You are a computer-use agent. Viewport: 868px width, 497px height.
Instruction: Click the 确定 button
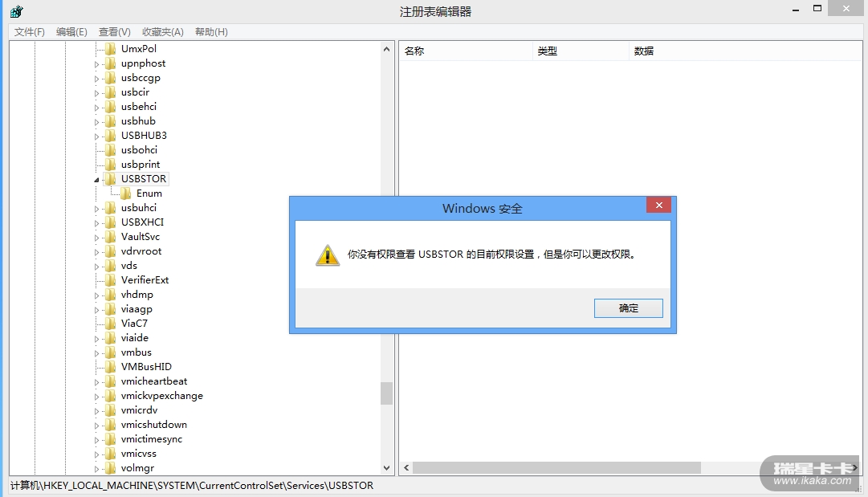coord(628,308)
